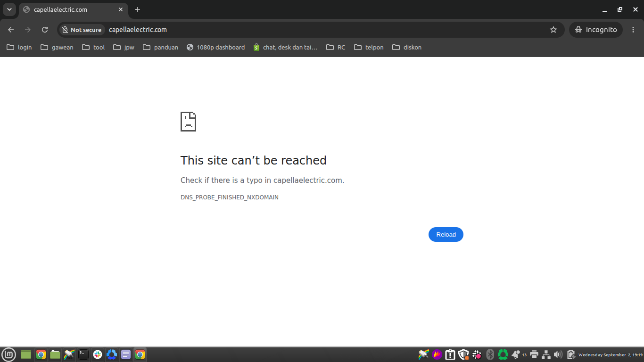Open the login bookmarks folder
Screen dimensions: 644x362
19,47
